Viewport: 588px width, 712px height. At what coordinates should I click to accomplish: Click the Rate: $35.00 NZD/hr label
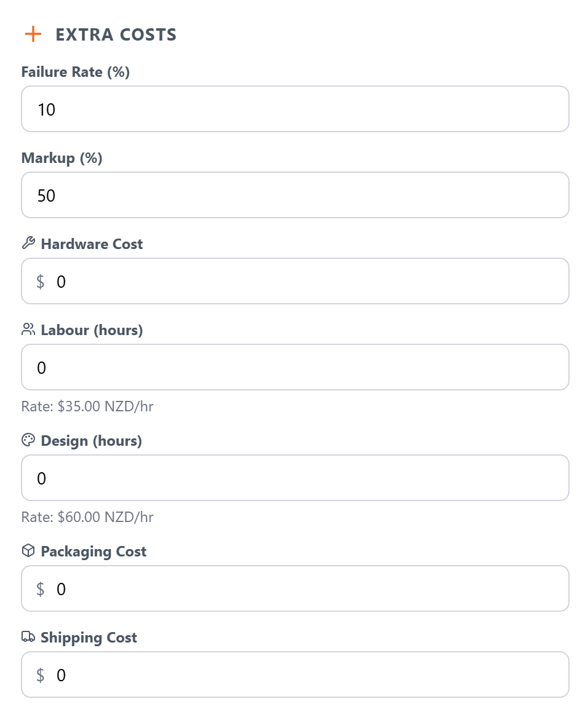click(87, 406)
